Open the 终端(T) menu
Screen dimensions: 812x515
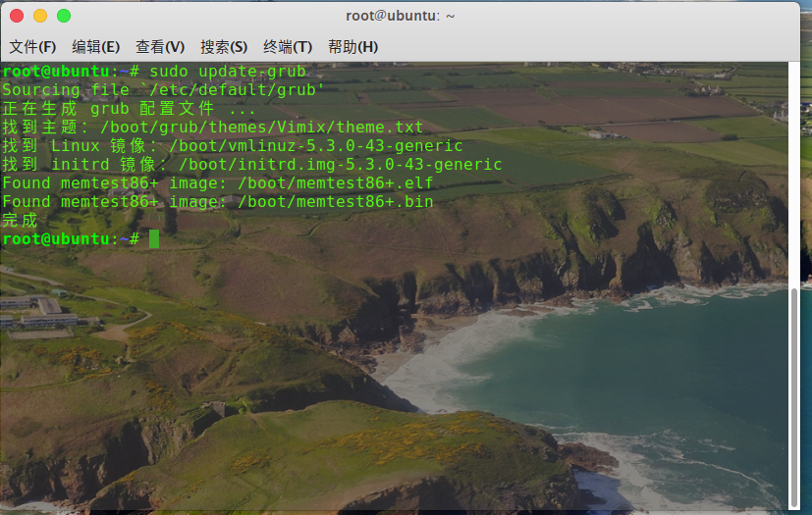pyautogui.click(x=288, y=47)
